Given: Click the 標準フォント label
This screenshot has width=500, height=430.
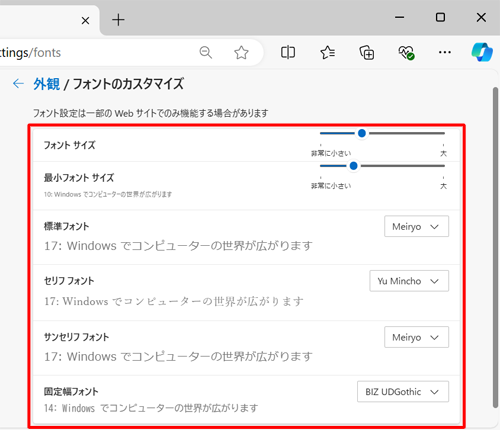Looking at the screenshot, I should [x=67, y=226].
